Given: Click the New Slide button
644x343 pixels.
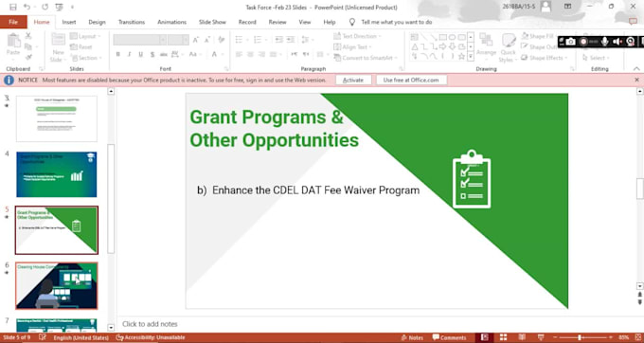Looking at the screenshot, I should pos(58,47).
